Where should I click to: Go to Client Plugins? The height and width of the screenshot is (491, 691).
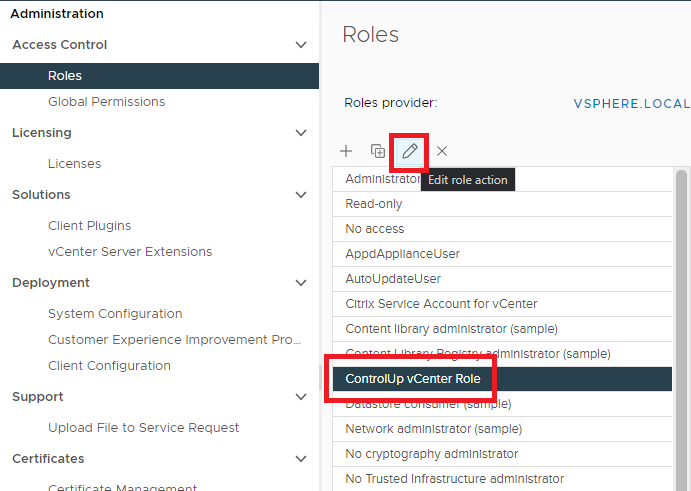click(89, 226)
